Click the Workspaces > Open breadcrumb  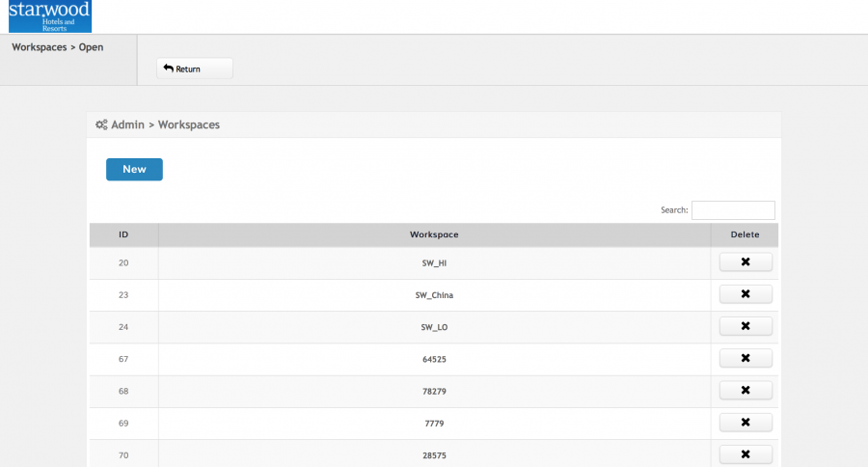click(x=58, y=46)
